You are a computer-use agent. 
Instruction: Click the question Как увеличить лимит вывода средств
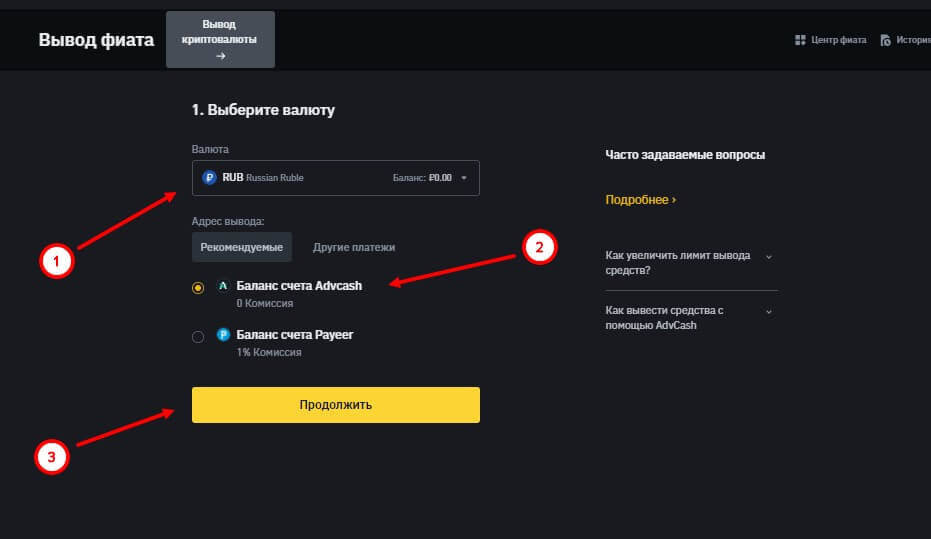(679, 263)
